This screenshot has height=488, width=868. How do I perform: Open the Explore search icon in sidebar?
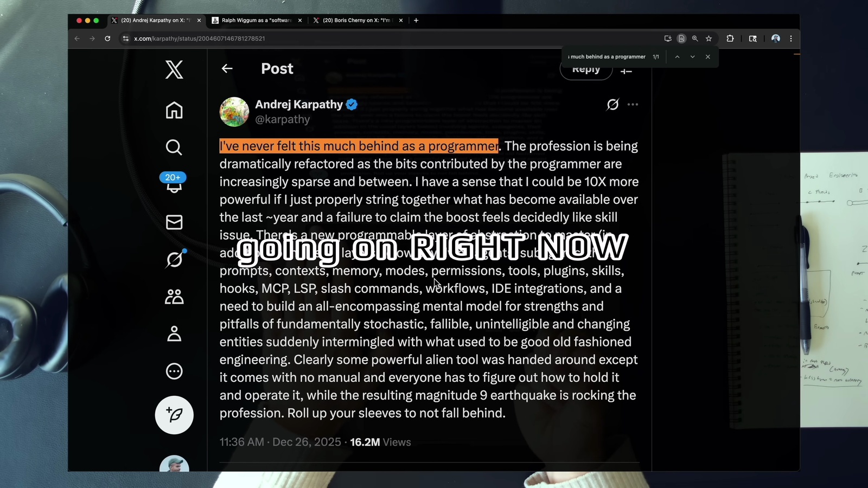[174, 147]
